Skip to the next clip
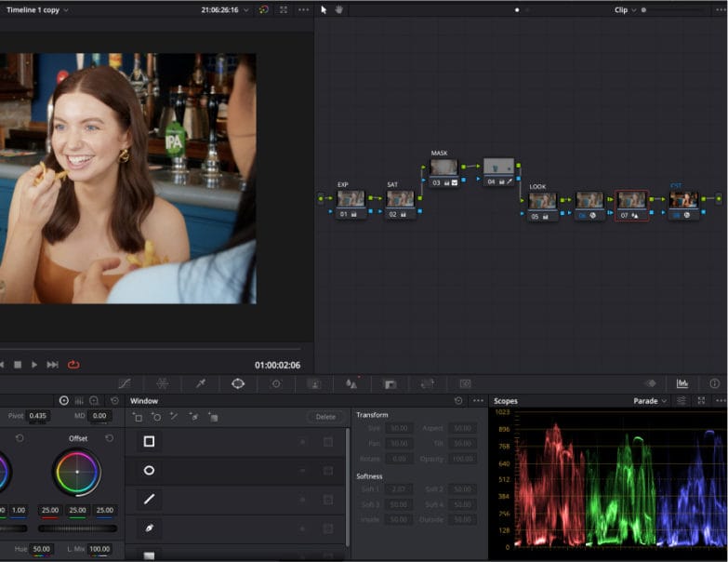 52,365
